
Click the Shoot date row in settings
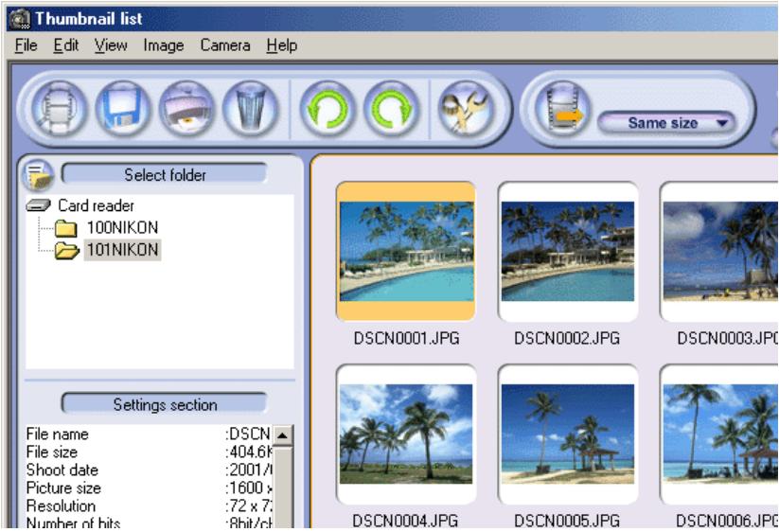tap(148, 470)
